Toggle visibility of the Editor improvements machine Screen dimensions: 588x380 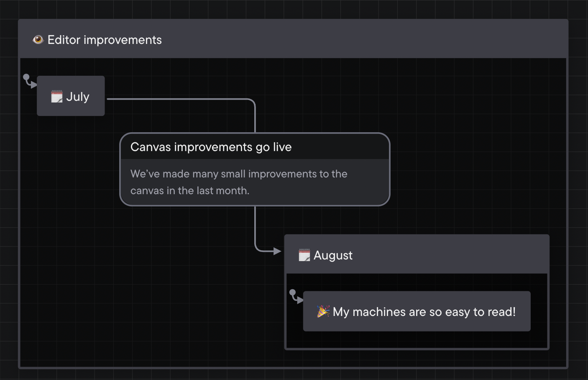tap(38, 39)
